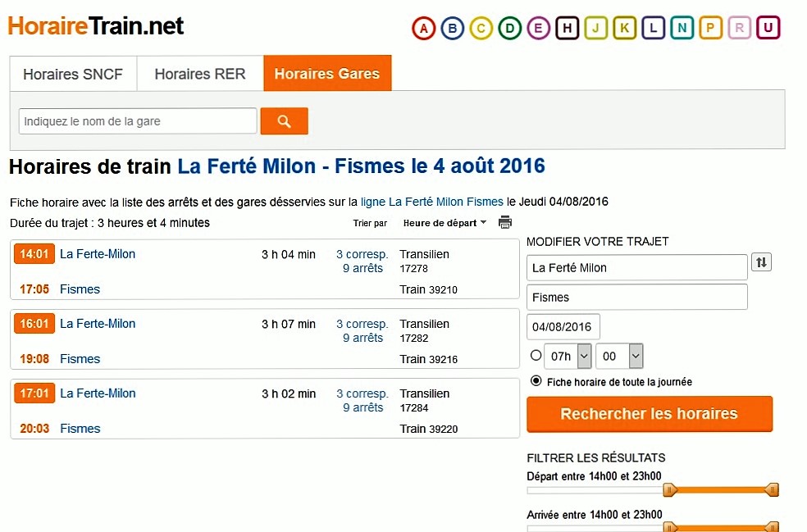This screenshot has width=807, height=532.
Task: Click the 'Rechercher les horaires' button
Action: [x=649, y=414]
